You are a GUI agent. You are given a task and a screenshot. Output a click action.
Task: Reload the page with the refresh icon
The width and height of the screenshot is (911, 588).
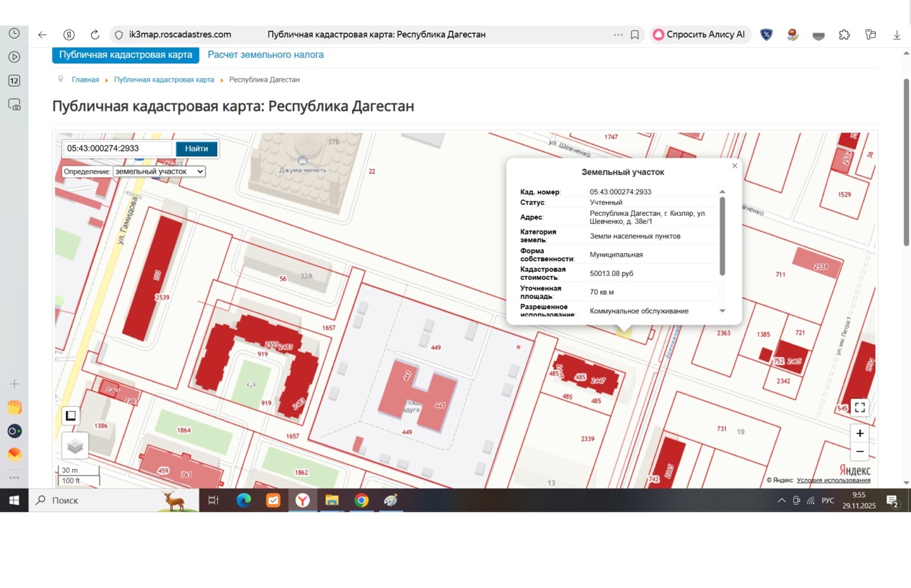pyautogui.click(x=95, y=34)
